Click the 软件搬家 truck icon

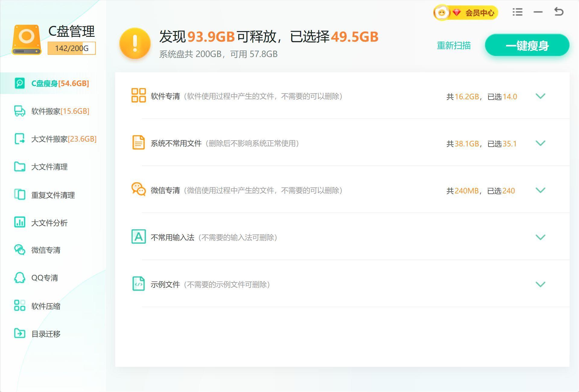pos(20,111)
